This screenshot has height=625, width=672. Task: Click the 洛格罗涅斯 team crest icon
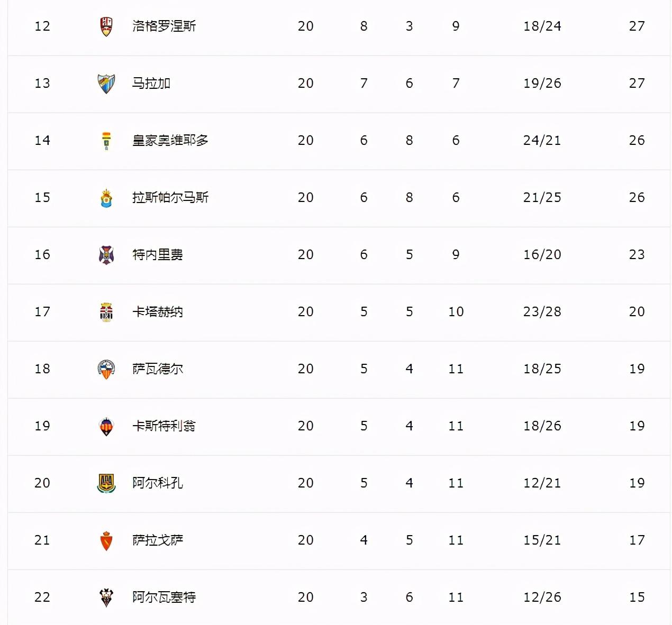point(106,26)
